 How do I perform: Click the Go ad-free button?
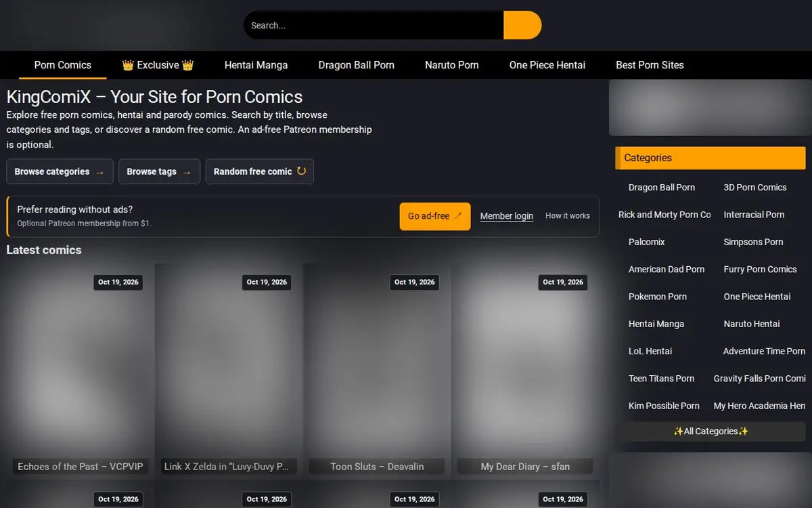435,216
